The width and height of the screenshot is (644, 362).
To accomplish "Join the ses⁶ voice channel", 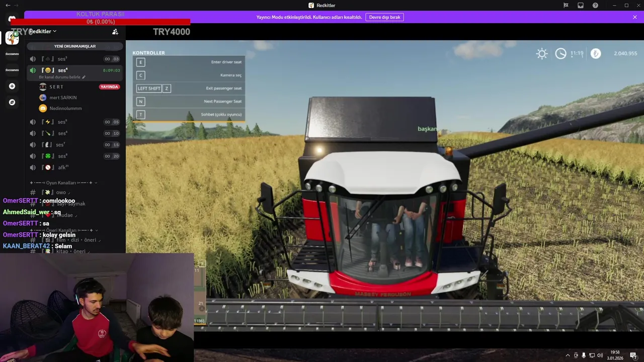I will pos(75,133).
